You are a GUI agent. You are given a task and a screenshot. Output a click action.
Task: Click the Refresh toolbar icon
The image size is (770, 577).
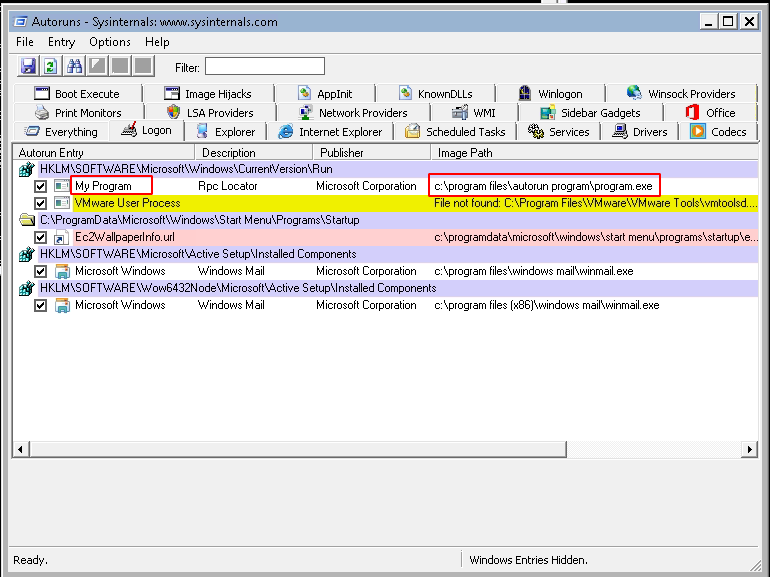50,66
